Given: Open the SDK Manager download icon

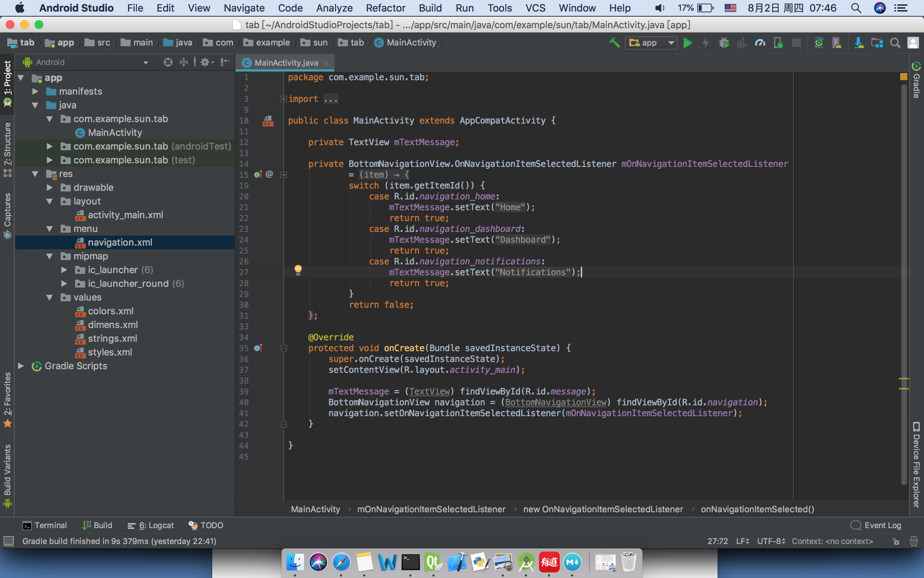Looking at the screenshot, I should pyautogui.click(x=859, y=43).
